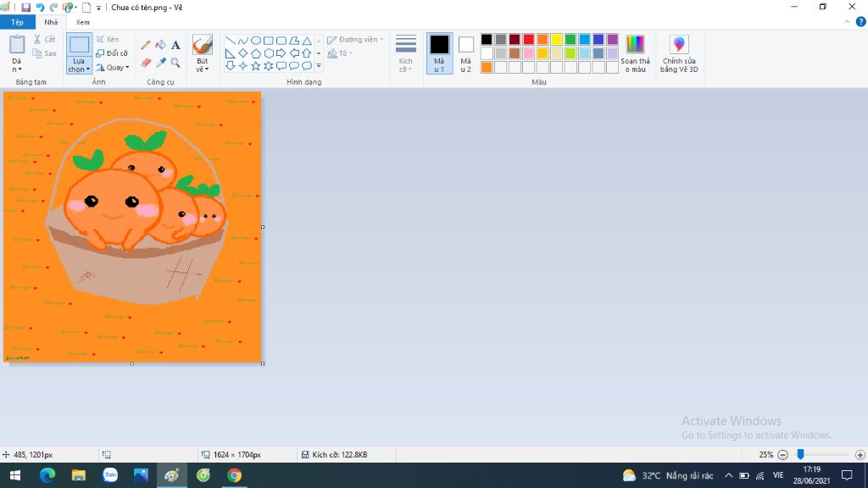Click the zoom in plus button

point(860,455)
